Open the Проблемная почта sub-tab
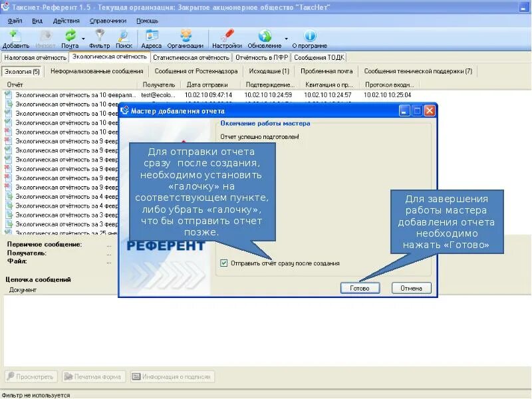Viewport: 532px width, 399px height. click(327, 71)
